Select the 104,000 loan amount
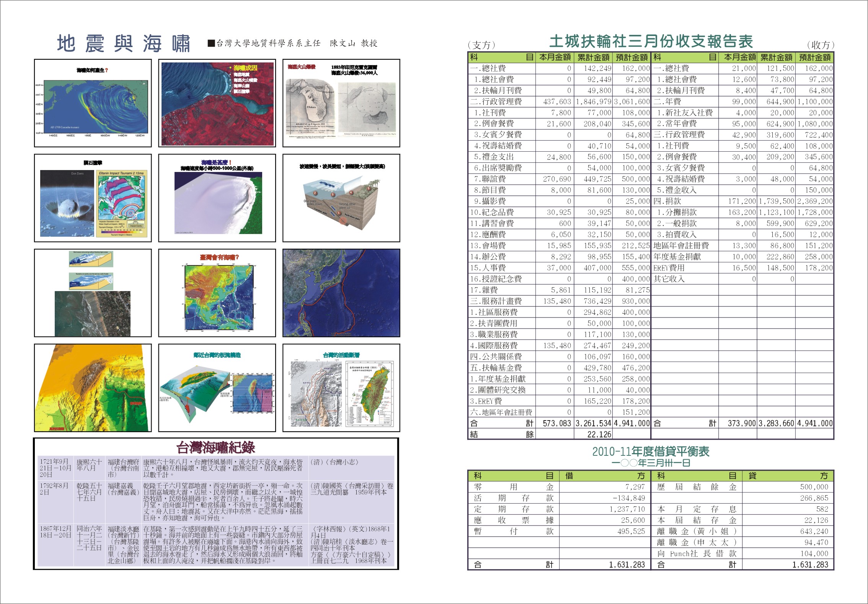This screenshot has width=868, height=604. 814,553
